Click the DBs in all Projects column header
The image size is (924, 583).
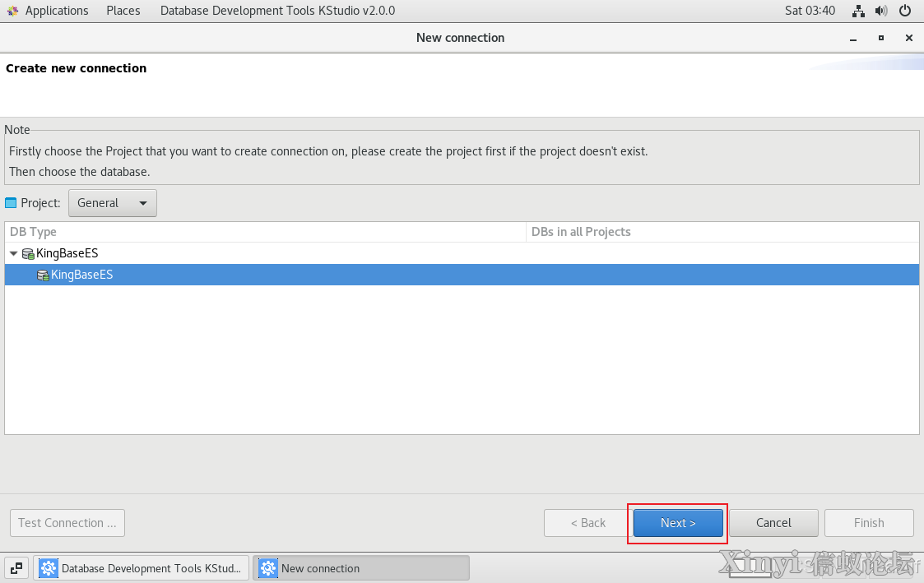[x=722, y=232]
